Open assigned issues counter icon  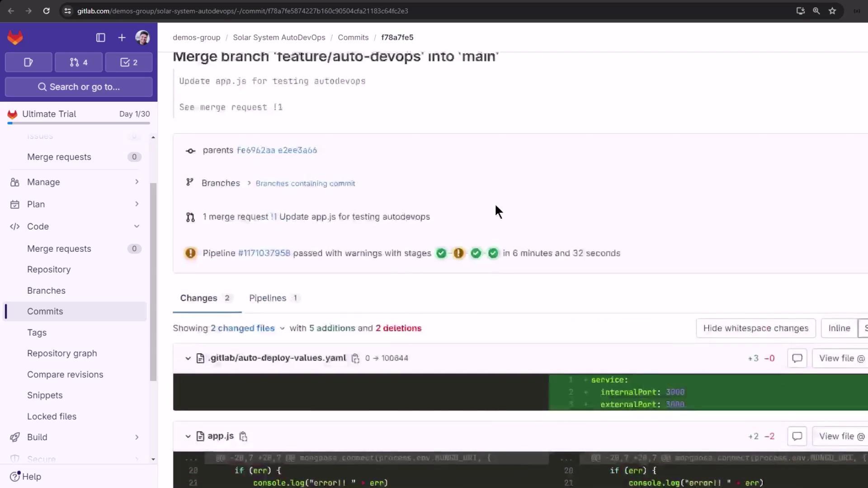pos(28,62)
